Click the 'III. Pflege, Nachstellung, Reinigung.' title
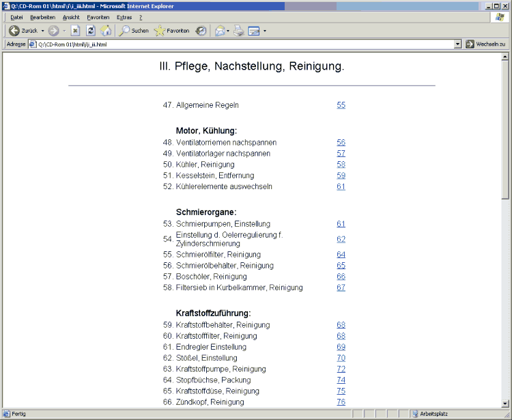The width and height of the screenshot is (512, 420). point(252,66)
